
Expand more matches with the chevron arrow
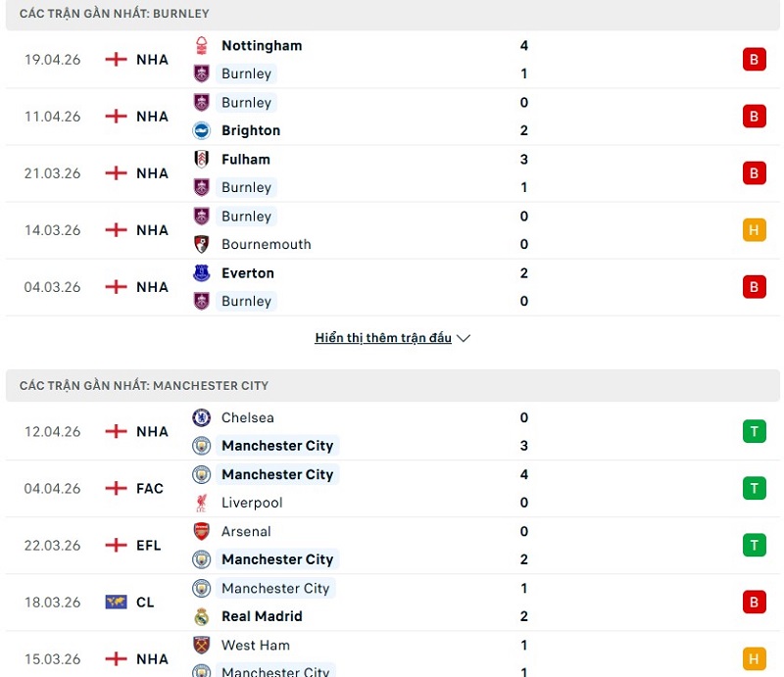tap(463, 337)
